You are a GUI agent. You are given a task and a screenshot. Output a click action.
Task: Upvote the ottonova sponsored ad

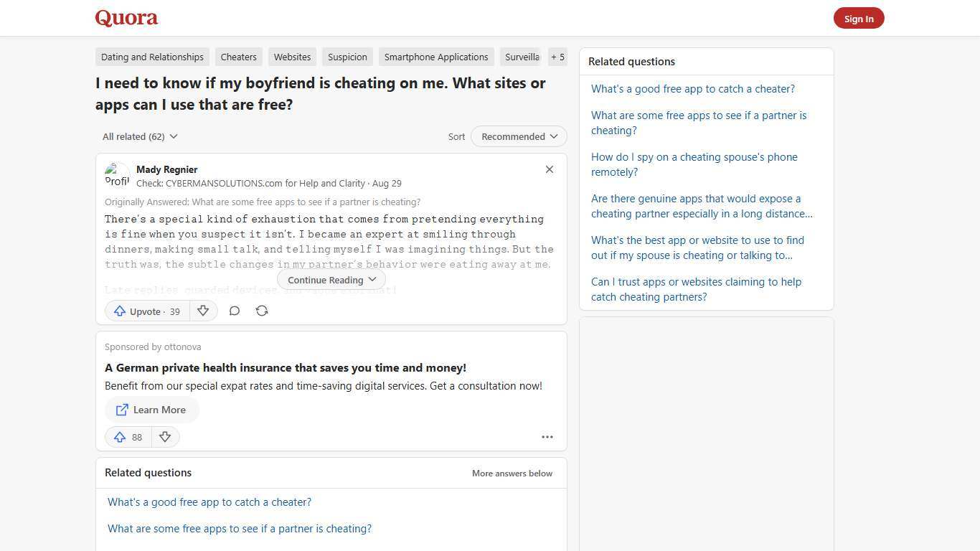click(x=127, y=437)
